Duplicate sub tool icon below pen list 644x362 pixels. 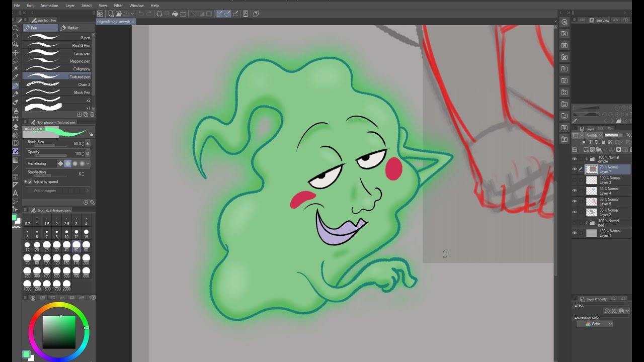(86, 115)
